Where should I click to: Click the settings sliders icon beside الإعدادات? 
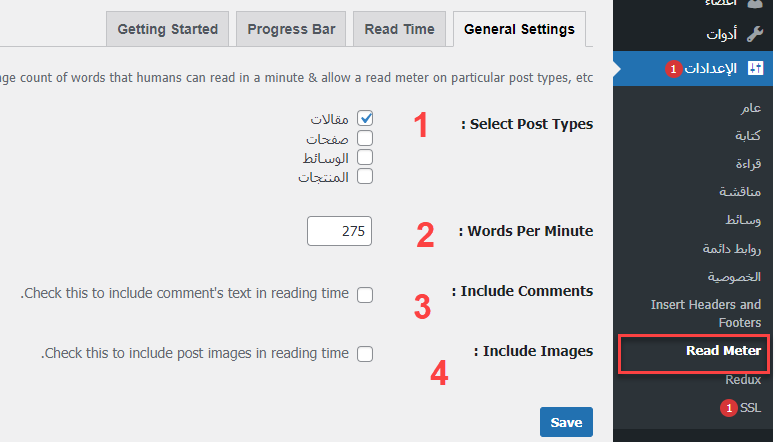(x=755, y=69)
